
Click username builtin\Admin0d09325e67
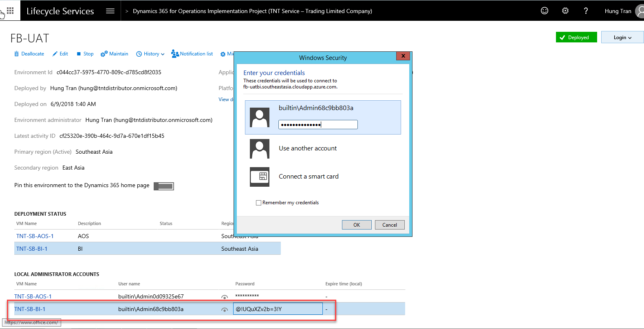[x=151, y=296]
